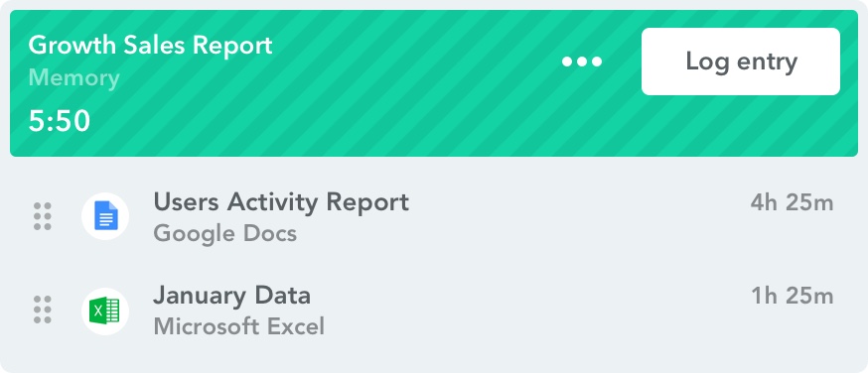Viewport: 868px width, 373px height.
Task: Click the Google Docs file icon
Action: pyautogui.click(x=105, y=216)
